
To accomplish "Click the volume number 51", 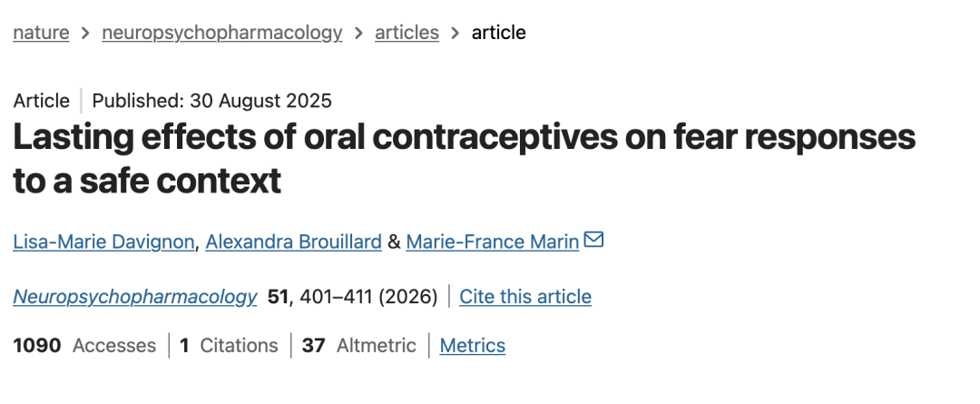I will click(x=277, y=297).
